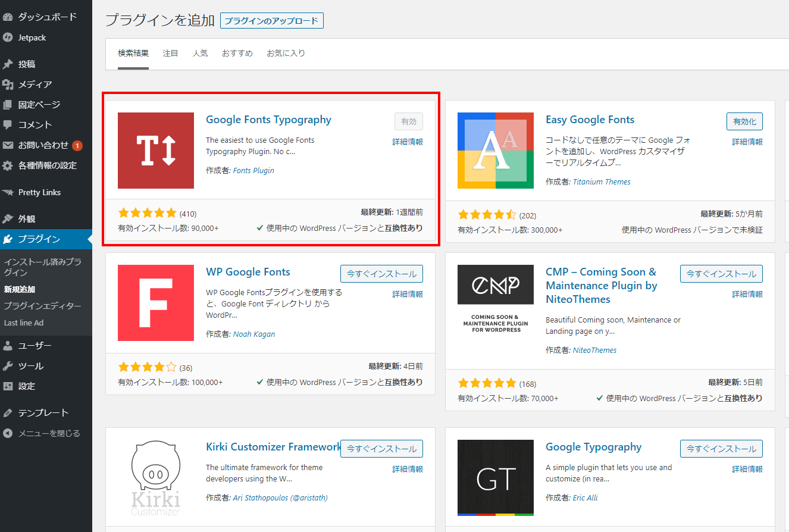Screen dimensions: 789x532
Task: Open the メディア menu label
Action: point(35,85)
